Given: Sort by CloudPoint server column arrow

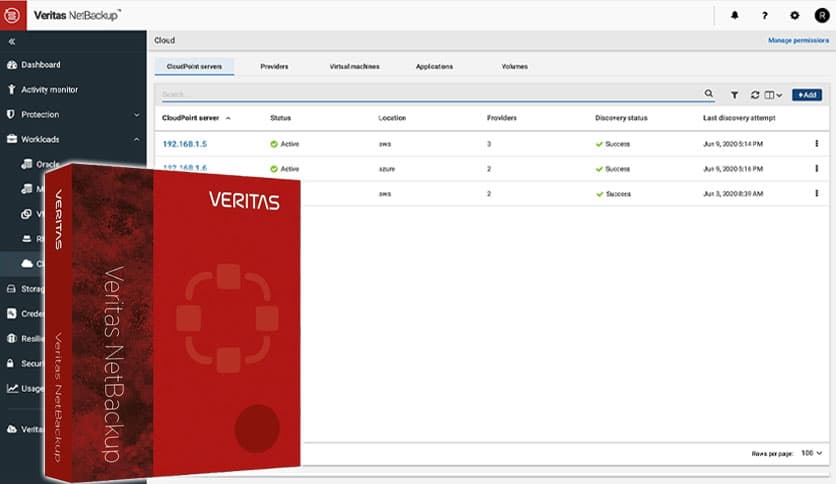Looking at the screenshot, I should pos(228,118).
